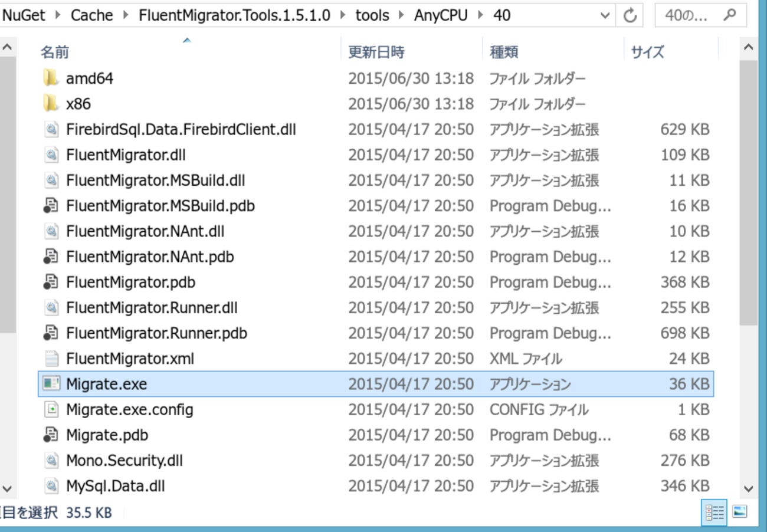This screenshot has width=767, height=532.
Task: Open the address bar history dropdown
Action: click(605, 16)
